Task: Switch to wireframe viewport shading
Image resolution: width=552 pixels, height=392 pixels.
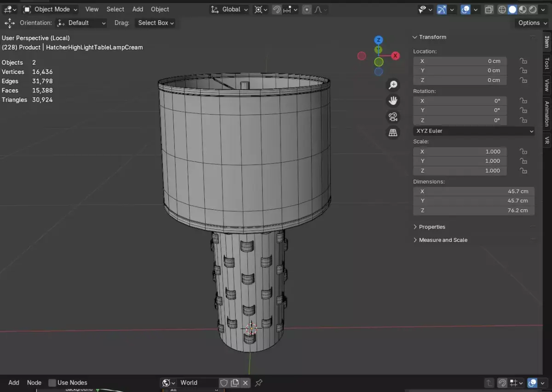Action: [502, 9]
